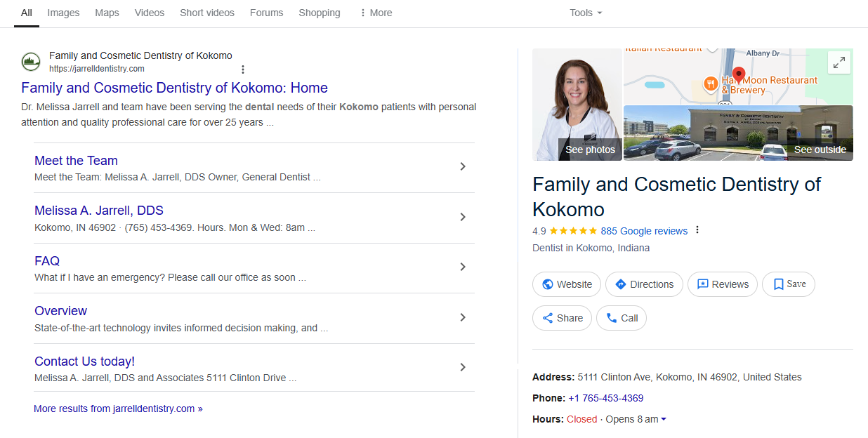Open the Melissa A. Jarrell, DDS sitelink
The height and width of the screenshot is (438, 868).
click(x=99, y=211)
